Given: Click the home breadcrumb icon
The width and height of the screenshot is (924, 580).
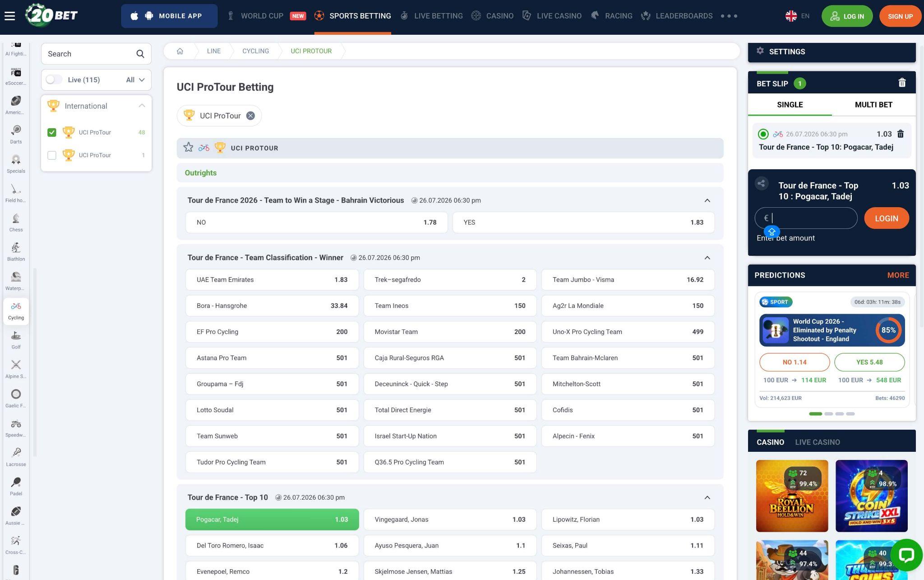Looking at the screenshot, I should [x=180, y=51].
